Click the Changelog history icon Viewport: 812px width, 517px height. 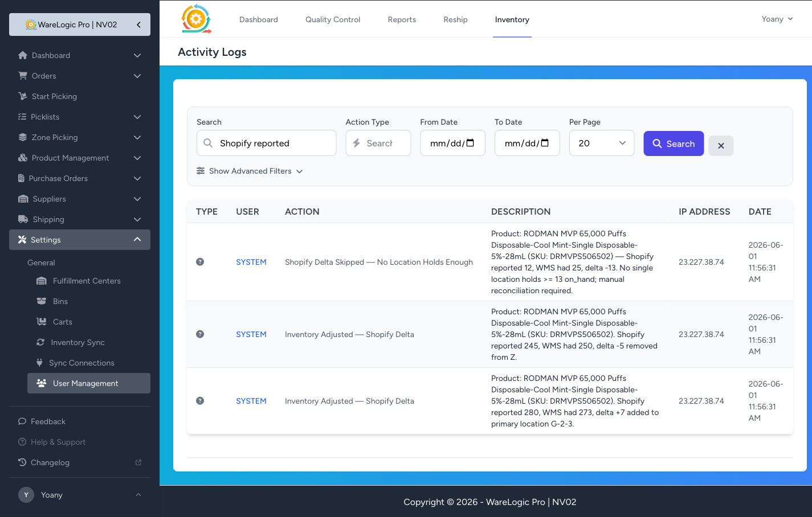point(22,462)
